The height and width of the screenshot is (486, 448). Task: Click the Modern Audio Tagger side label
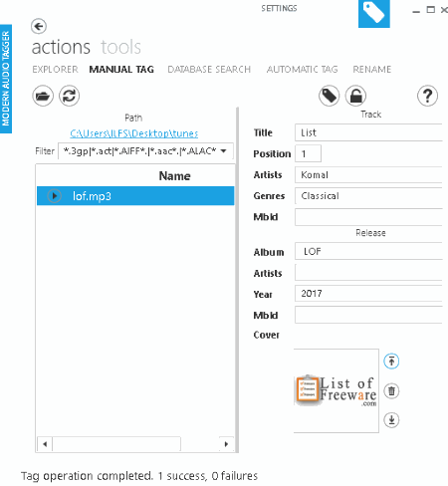coord(6,79)
